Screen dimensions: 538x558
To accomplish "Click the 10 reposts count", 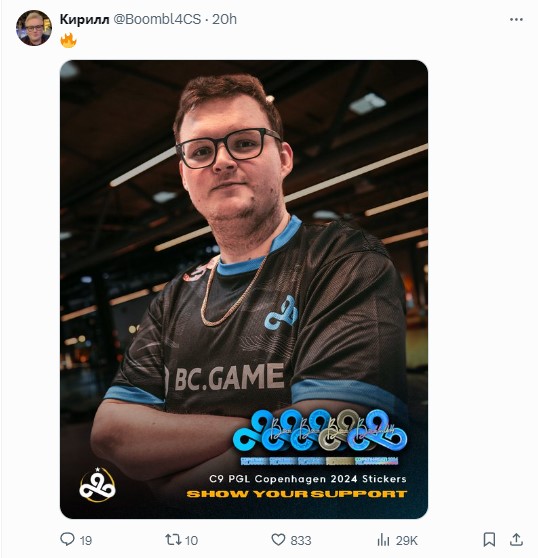I will pyautogui.click(x=191, y=541).
